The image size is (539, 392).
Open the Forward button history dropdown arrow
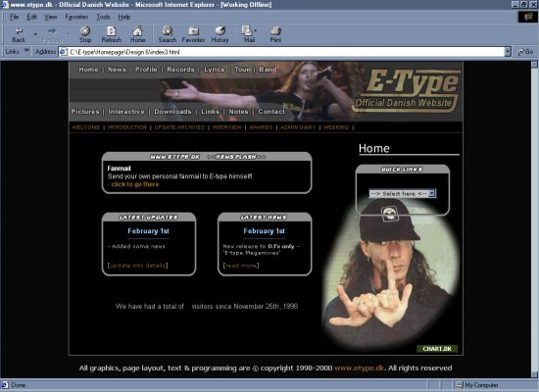[69, 34]
